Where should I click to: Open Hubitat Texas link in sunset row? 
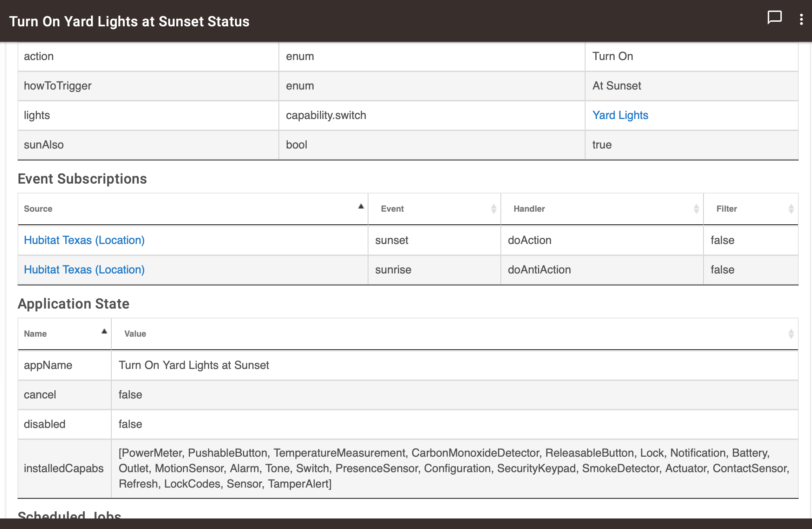tap(84, 240)
